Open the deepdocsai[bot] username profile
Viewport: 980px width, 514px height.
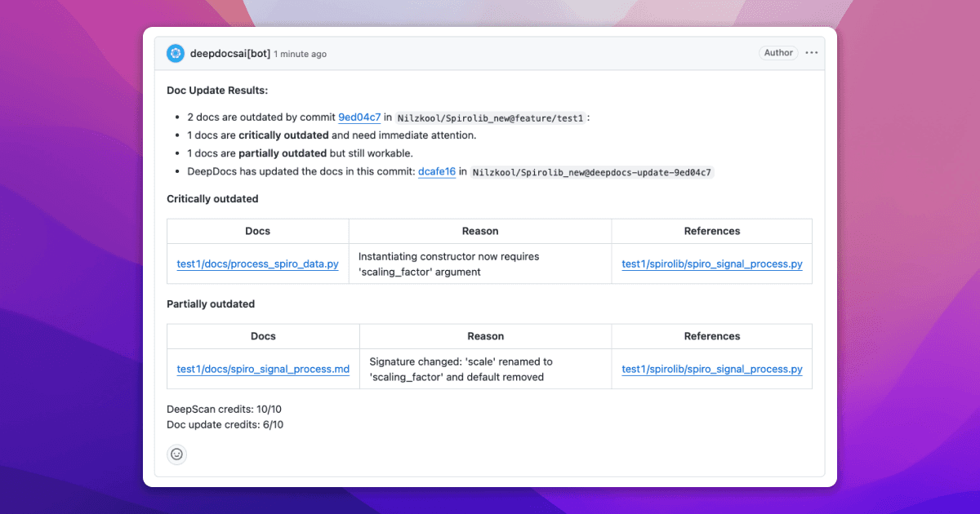(x=229, y=54)
